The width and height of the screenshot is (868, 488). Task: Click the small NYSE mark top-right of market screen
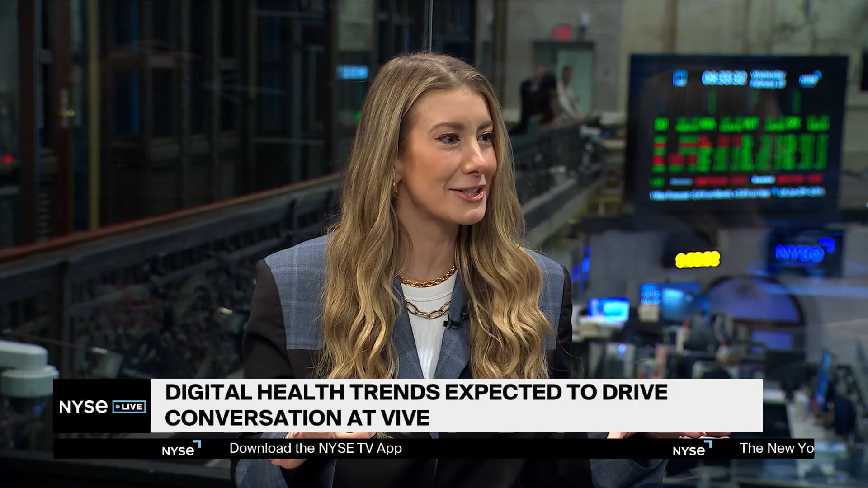[809, 78]
